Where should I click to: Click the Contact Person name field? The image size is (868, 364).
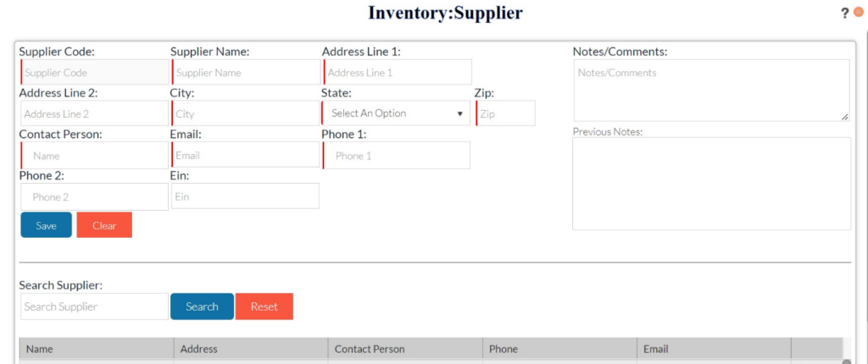(95, 156)
